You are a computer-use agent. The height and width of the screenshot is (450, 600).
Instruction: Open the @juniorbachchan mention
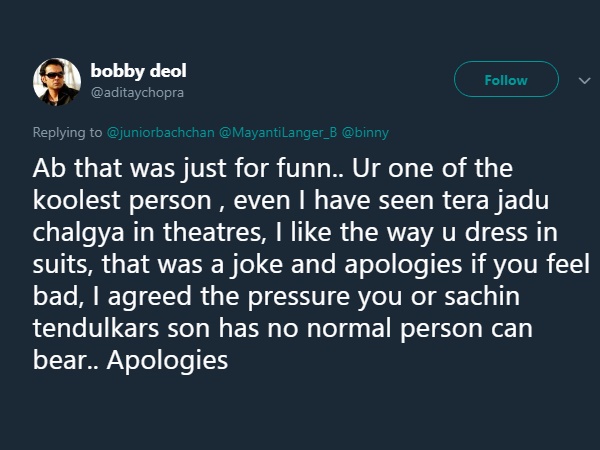[x=160, y=132]
